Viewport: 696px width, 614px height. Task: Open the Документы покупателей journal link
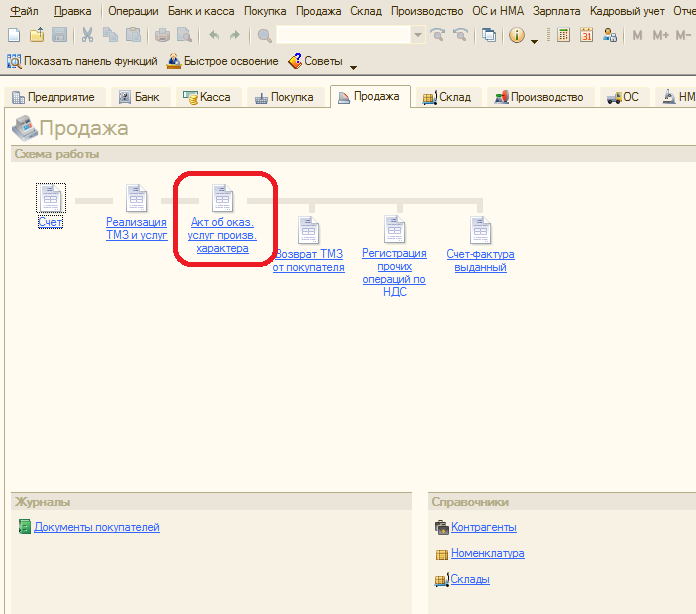point(96,527)
